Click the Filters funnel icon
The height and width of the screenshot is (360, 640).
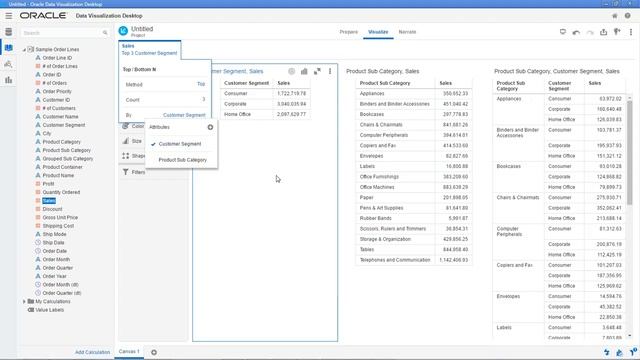(x=126, y=172)
